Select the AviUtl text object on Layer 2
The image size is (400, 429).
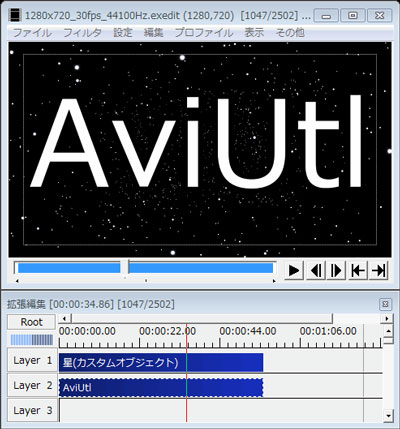[x=161, y=388]
